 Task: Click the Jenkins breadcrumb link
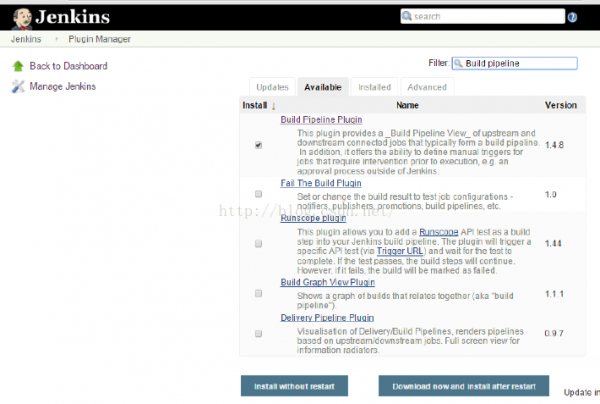click(26, 39)
